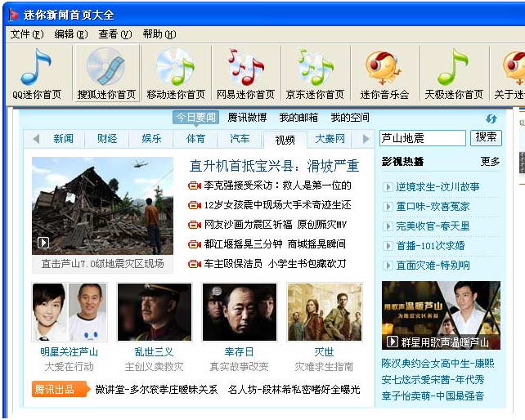The image size is (525, 420).
Task: Open link 逆境求生-汶川故事
Action: (437, 187)
